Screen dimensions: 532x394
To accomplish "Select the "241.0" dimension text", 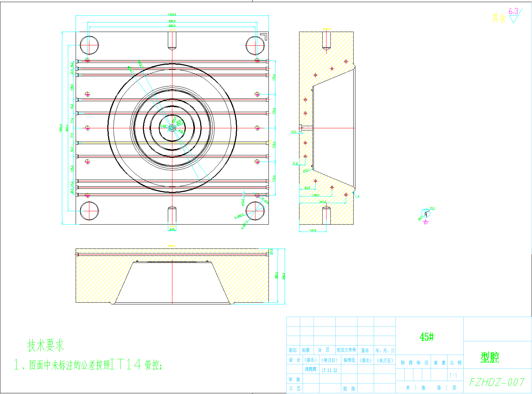I will coord(322,202).
